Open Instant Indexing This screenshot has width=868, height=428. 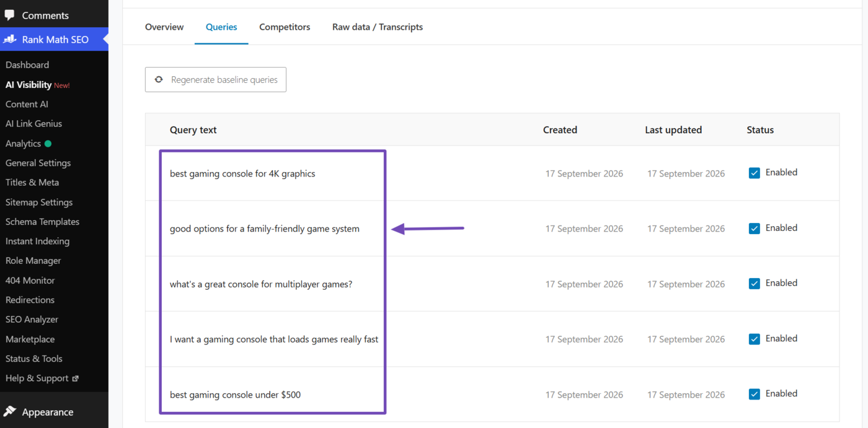coord(37,241)
